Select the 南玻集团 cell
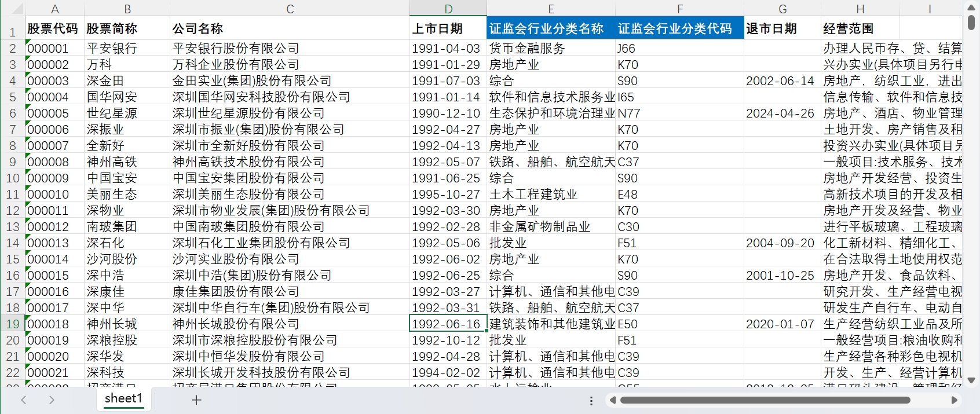980x414 pixels. 127,227
